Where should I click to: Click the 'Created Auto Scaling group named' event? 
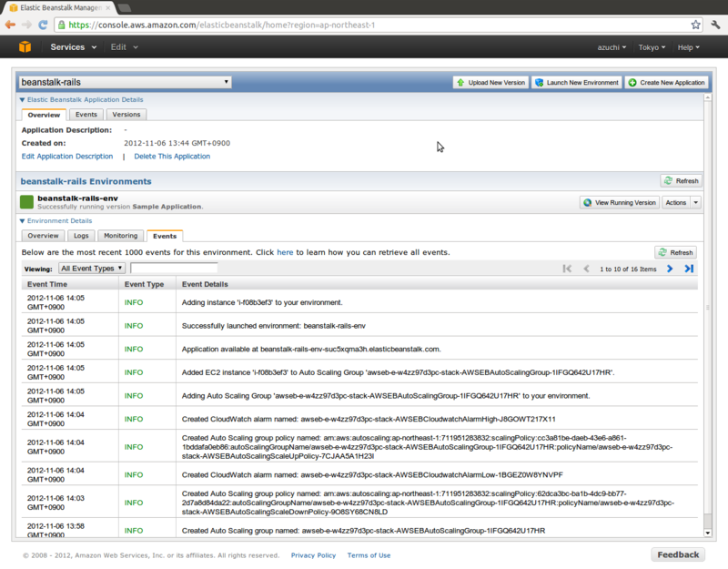pyautogui.click(x=363, y=531)
